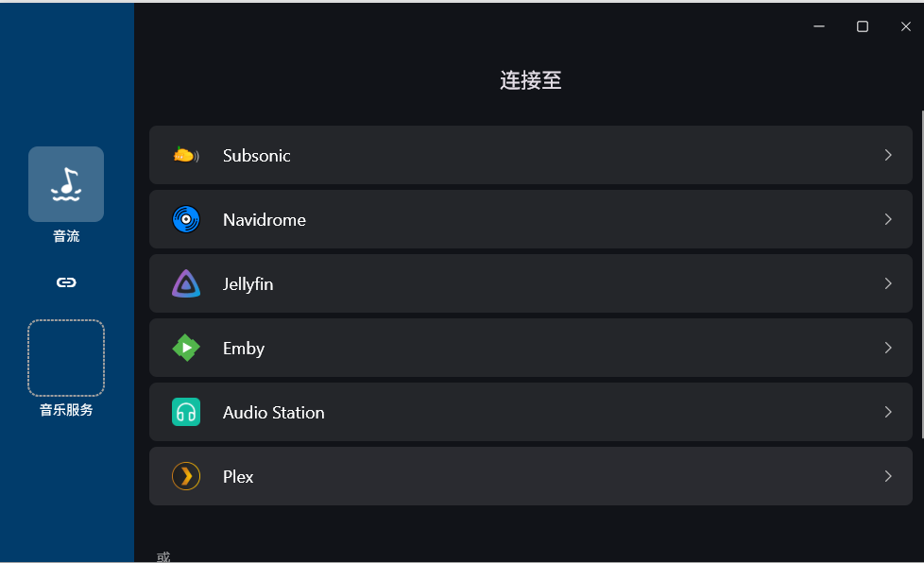Expand Navidrome with its right chevron
The image size is (924, 563).
[x=888, y=219]
